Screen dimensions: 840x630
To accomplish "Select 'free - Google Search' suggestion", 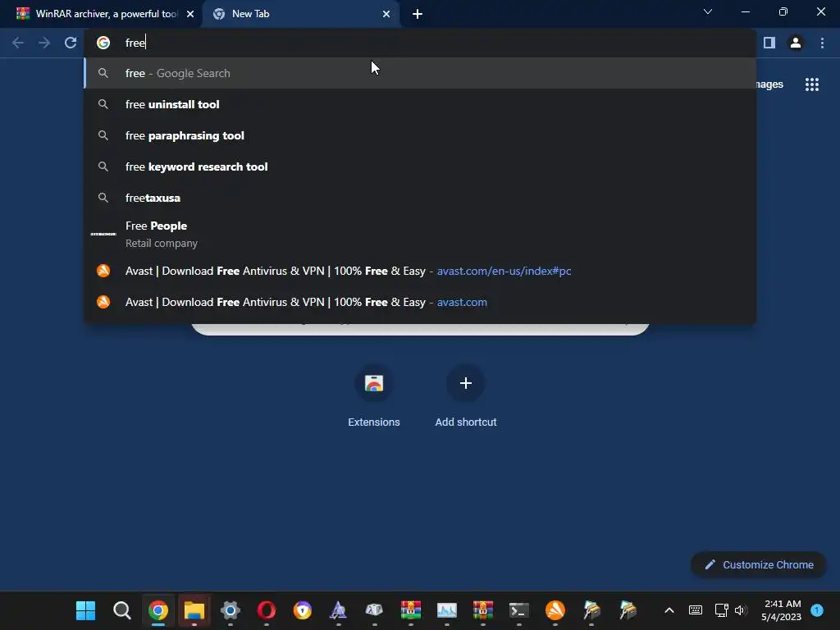I will tap(420, 73).
